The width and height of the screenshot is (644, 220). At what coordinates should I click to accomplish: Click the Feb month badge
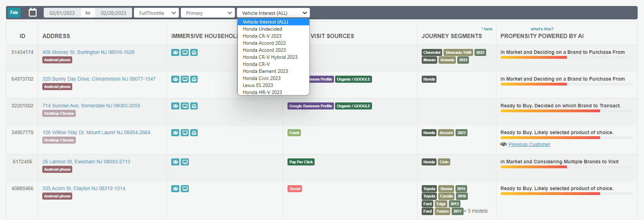point(14,13)
